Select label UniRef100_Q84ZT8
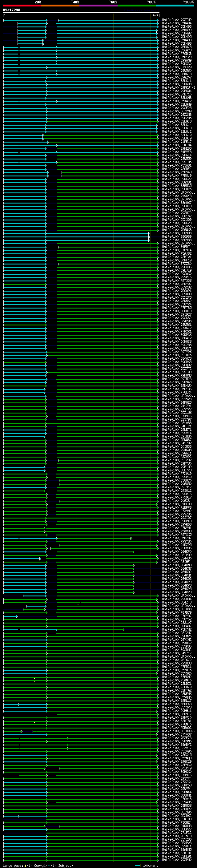 tap(177, 603)
